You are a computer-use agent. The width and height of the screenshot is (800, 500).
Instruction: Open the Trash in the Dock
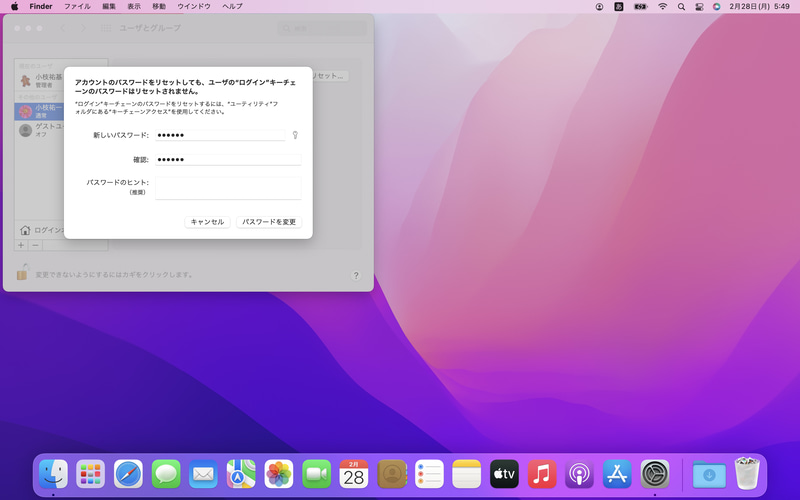coord(747,474)
